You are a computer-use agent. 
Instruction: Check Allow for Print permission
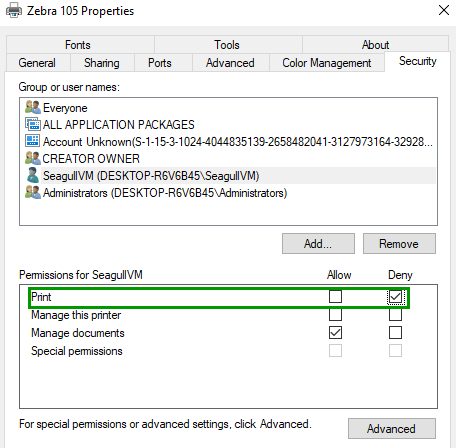click(x=335, y=296)
